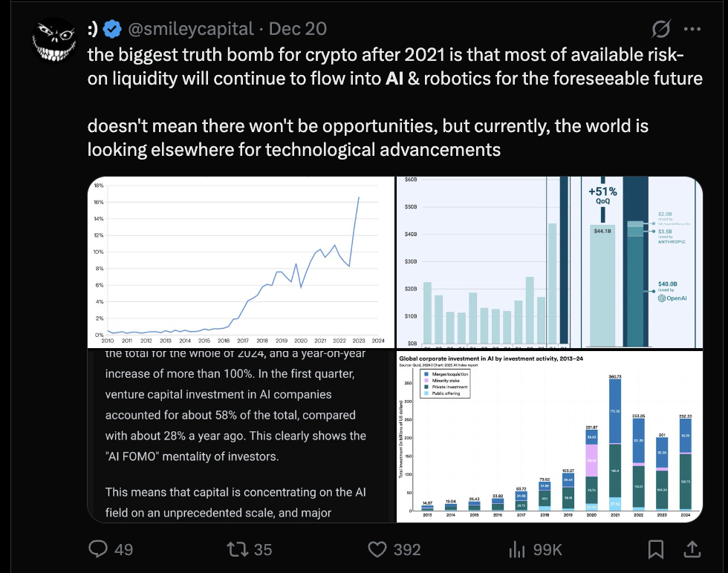Open Global corporate investment in AI chart
This screenshot has height=573, width=728.
pos(549,436)
